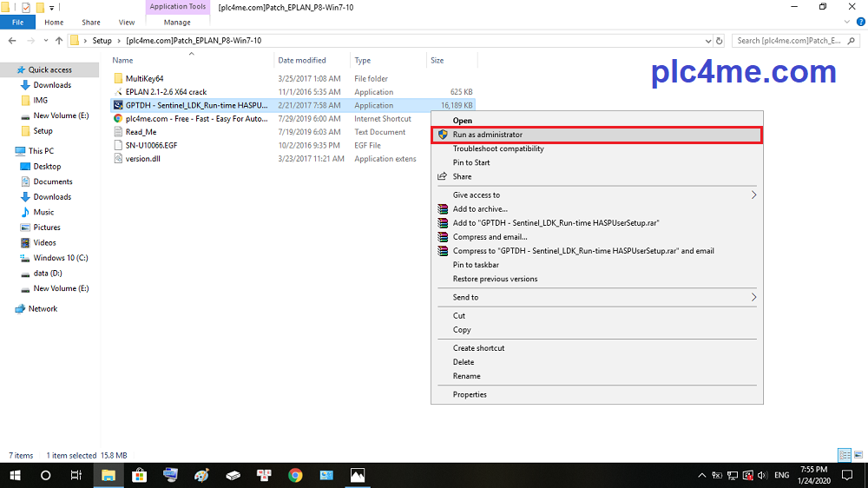Click the Up one level arrow icon
Image resolution: width=868 pixels, height=488 pixels.
(x=59, y=40)
